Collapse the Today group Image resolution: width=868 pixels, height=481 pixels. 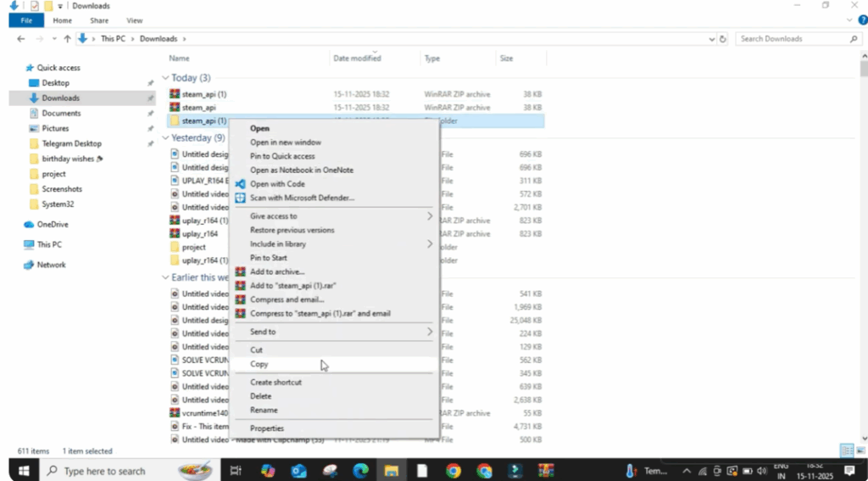[164, 78]
